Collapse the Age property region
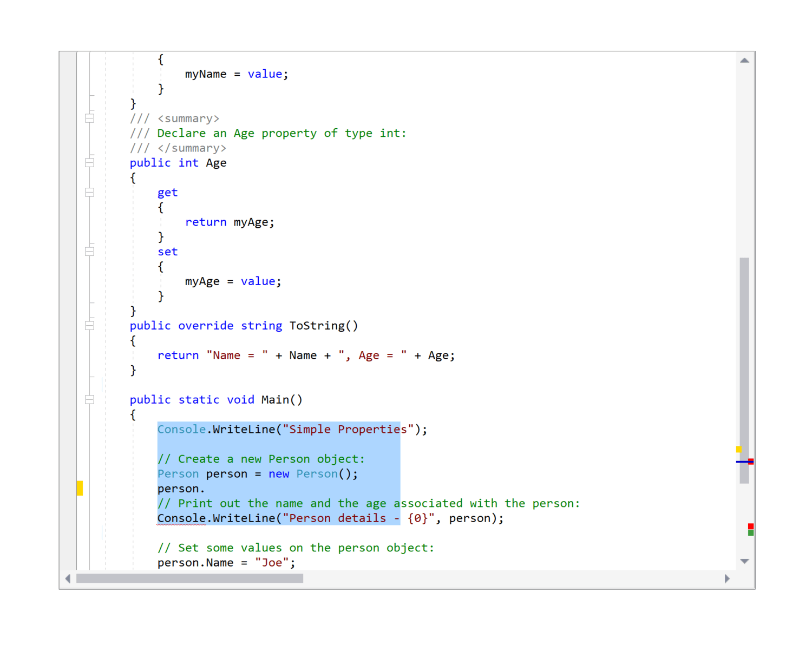This screenshot has width=812, height=652. coord(89,162)
